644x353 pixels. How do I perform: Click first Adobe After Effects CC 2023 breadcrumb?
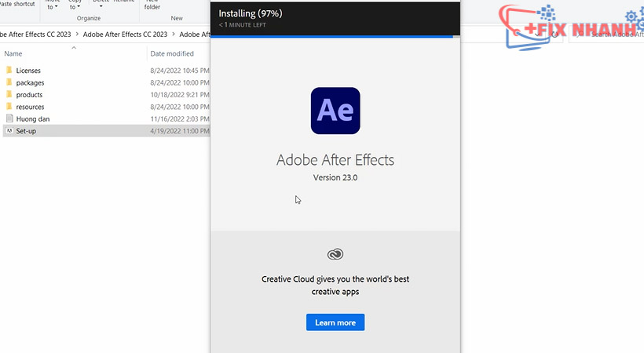pos(35,34)
